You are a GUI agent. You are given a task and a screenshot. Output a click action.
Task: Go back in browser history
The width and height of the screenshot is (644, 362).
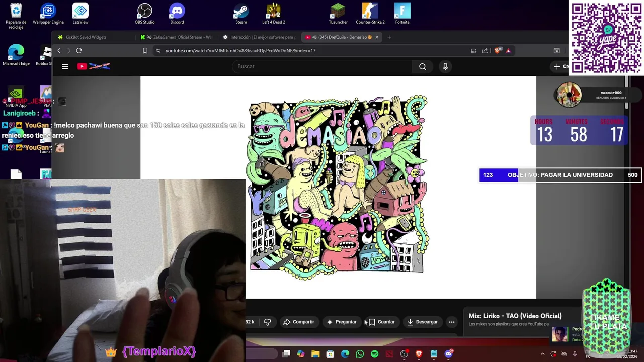click(59, 51)
